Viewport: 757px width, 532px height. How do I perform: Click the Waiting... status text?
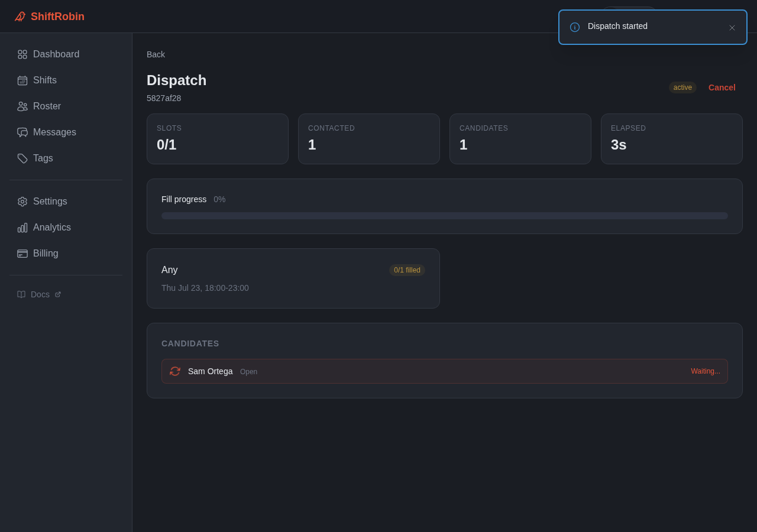706,371
